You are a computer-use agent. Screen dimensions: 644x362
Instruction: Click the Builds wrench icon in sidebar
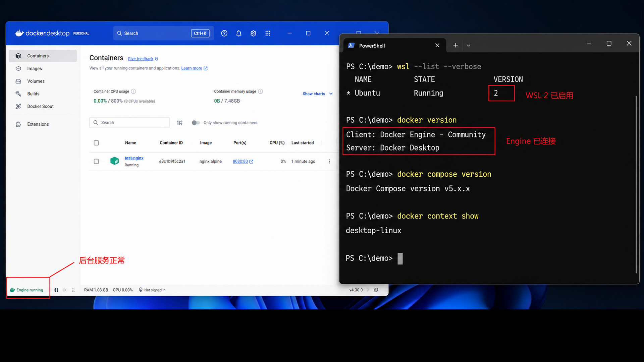[18, 94]
